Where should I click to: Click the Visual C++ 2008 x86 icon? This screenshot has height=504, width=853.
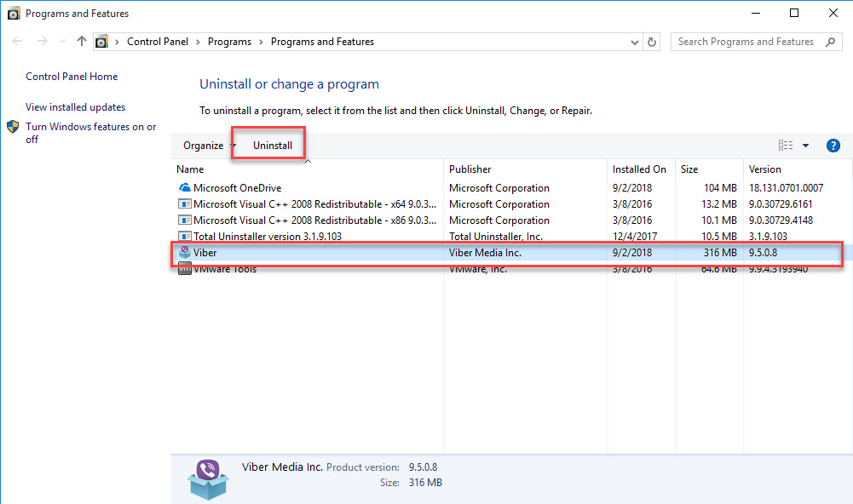click(x=185, y=220)
